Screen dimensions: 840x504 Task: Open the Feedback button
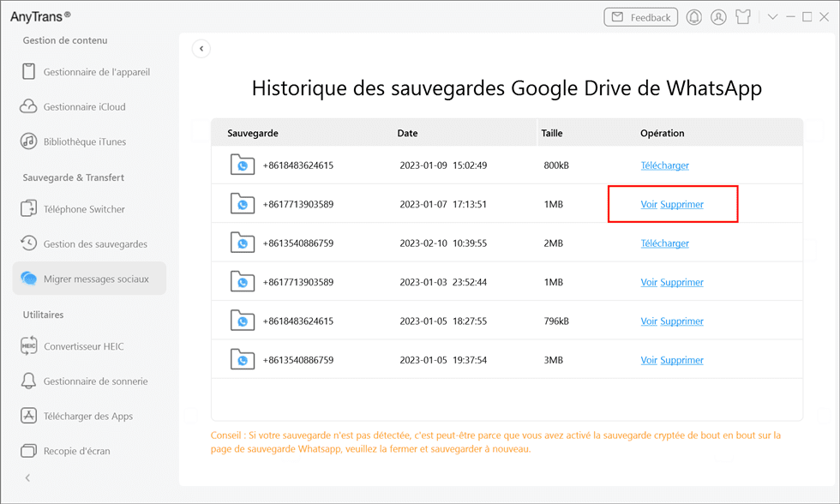(x=641, y=17)
